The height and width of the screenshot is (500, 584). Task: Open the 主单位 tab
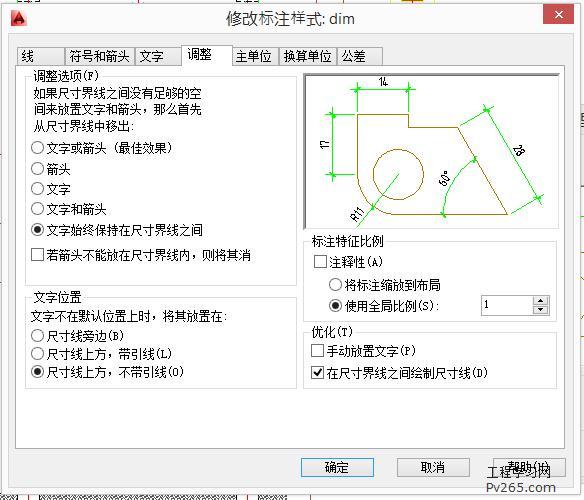pyautogui.click(x=255, y=57)
